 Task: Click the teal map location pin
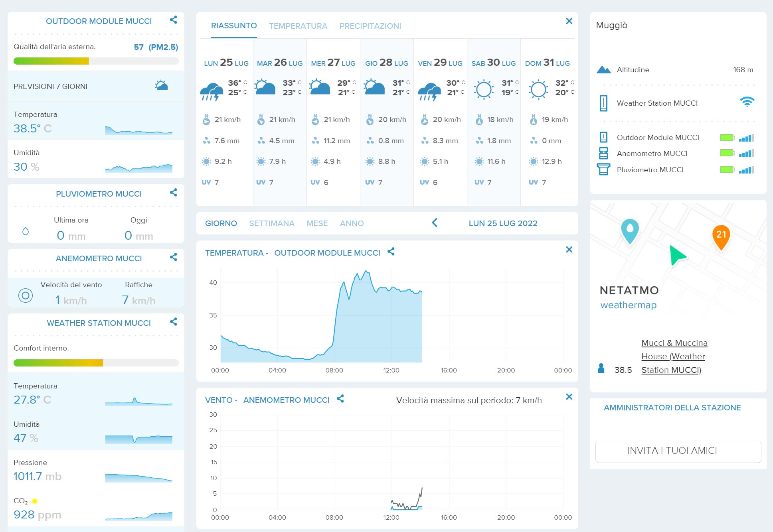click(630, 231)
